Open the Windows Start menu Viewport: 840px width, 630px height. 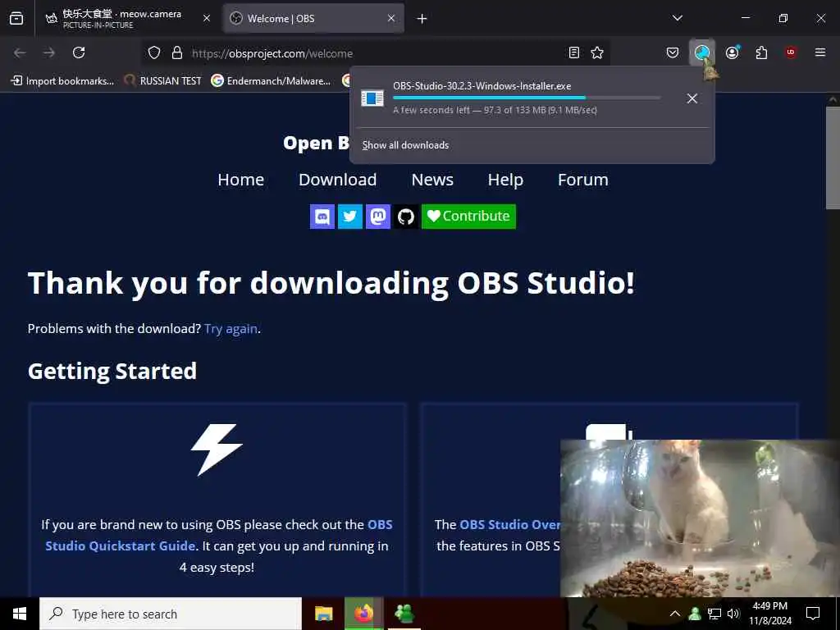(x=20, y=614)
